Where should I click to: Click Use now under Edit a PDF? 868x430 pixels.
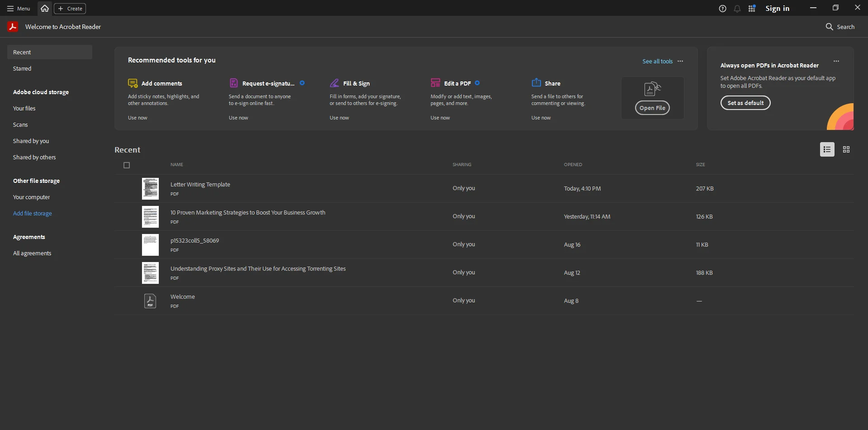[x=440, y=118]
